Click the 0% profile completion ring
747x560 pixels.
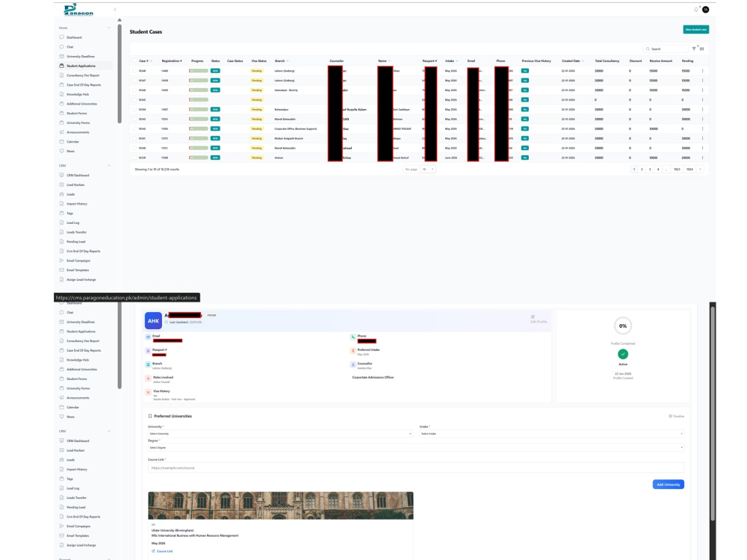click(623, 326)
